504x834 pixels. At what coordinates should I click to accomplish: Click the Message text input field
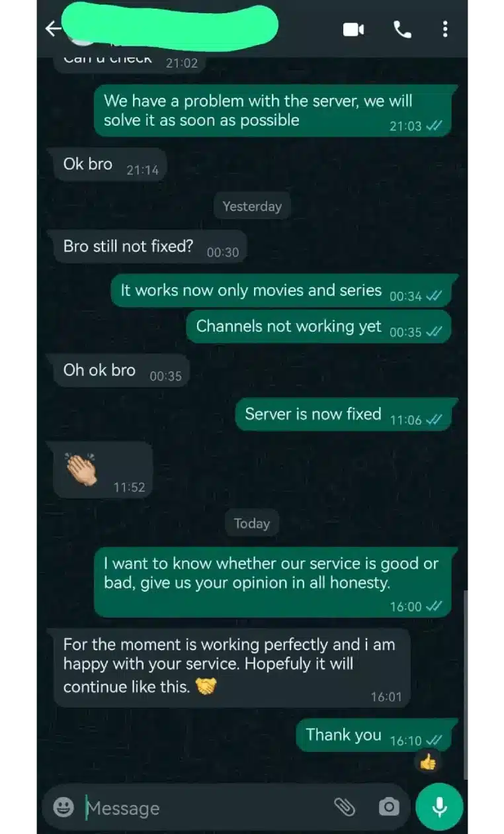[x=205, y=808]
